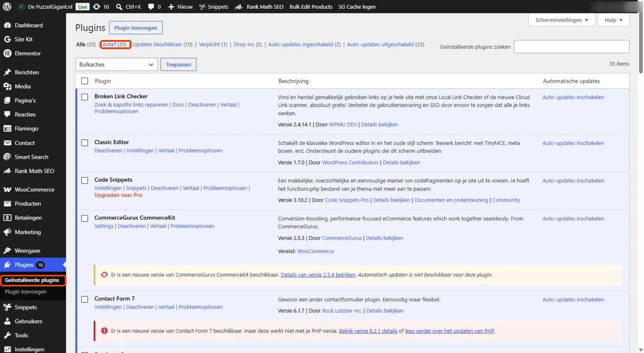The width and height of the screenshot is (644, 353).
Task: Click the updates icon showing 10
Action: (96, 7)
